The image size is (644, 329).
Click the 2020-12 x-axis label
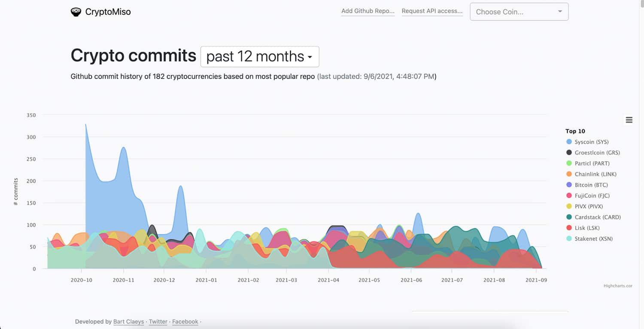(x=165, y=280)
